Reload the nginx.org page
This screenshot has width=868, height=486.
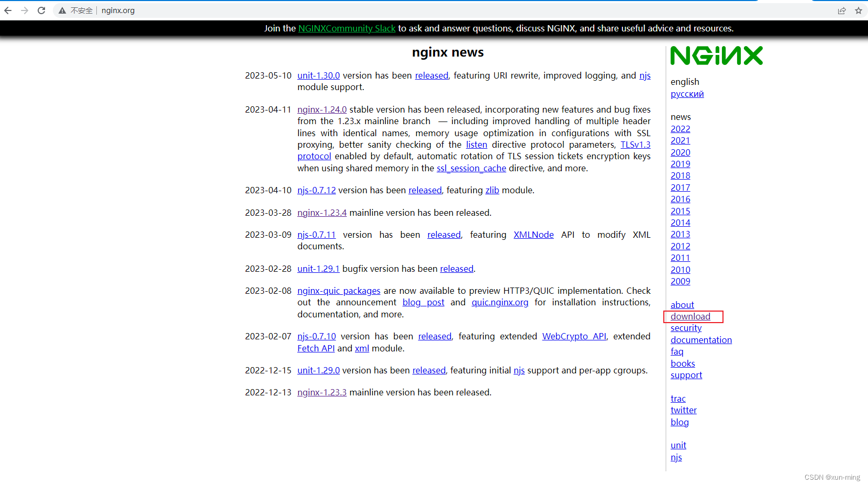click(41, 10)
